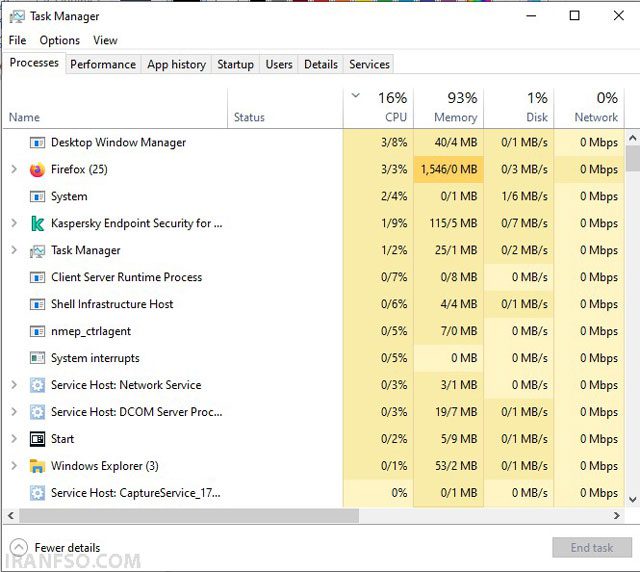The height and width of the screenshot is (572, 640).
Task: Click the vertical scrollbar thumb
Action: coord(632,158)
